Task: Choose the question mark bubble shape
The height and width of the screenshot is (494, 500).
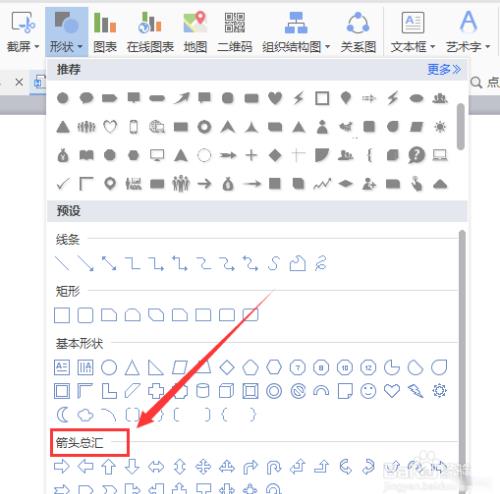Action: (x=416, y=155)
